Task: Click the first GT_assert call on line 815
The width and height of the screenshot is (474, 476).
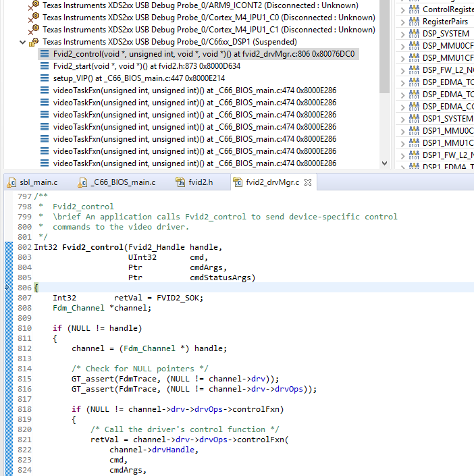Action: click(x=175, y=379)
